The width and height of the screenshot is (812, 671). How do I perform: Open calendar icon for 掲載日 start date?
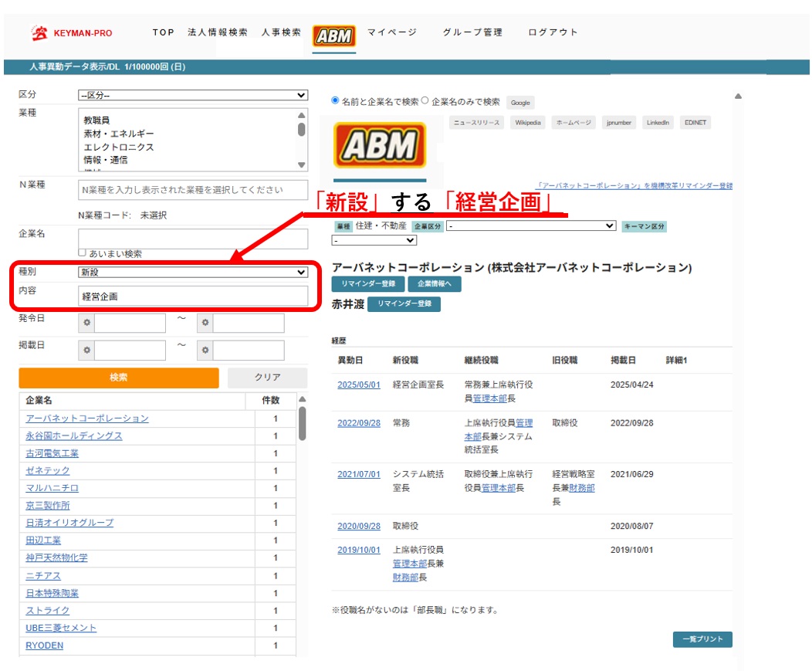click(86, 351)
